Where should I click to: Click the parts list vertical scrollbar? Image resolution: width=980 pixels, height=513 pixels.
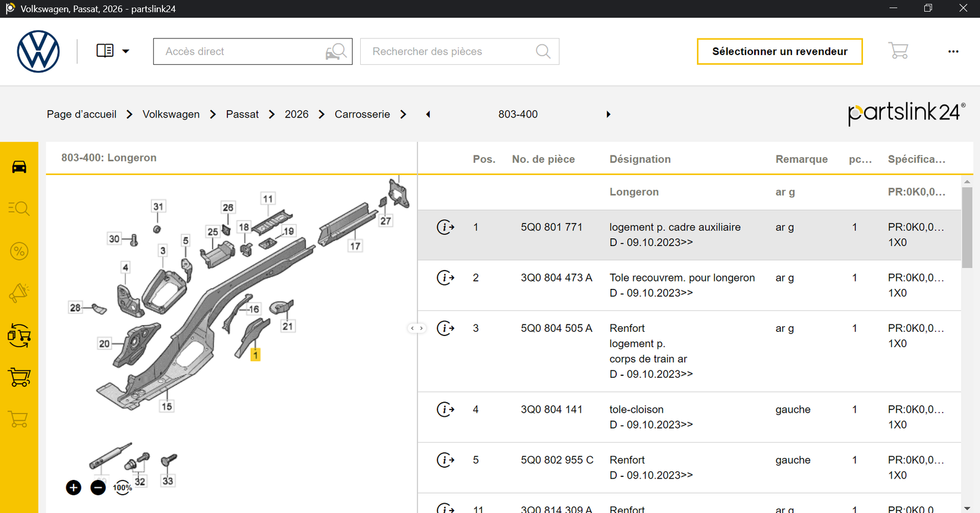click(x=967, y=228)
